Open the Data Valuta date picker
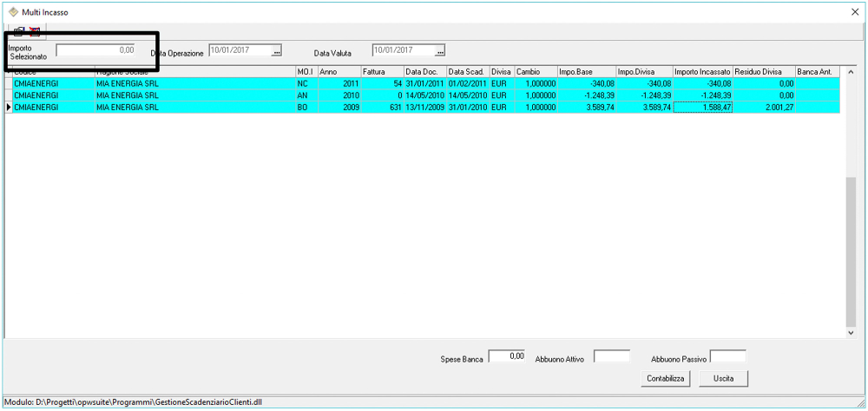Viewport: 868px width, 411px height. (440, 51)
